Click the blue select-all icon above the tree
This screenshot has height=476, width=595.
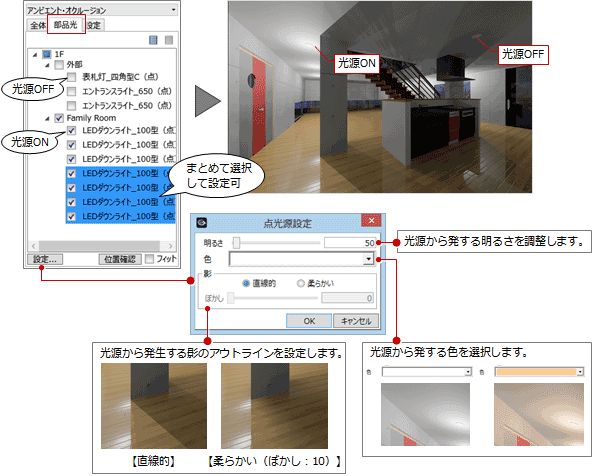click(x=153, y=40)
